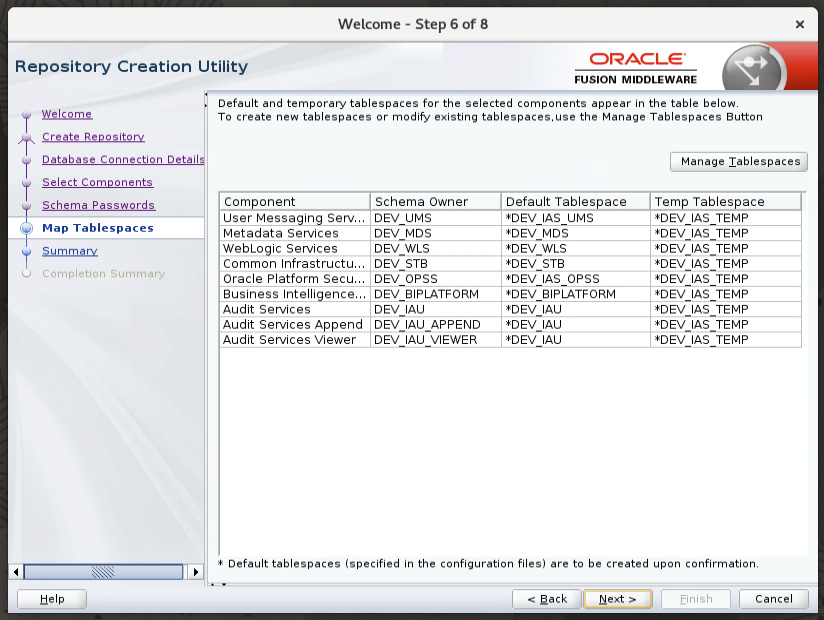The width and height of the screenshot is (824, 620).
Task: Click the DEV_OPSS schema owner cell
Action: tap(436, 279)
